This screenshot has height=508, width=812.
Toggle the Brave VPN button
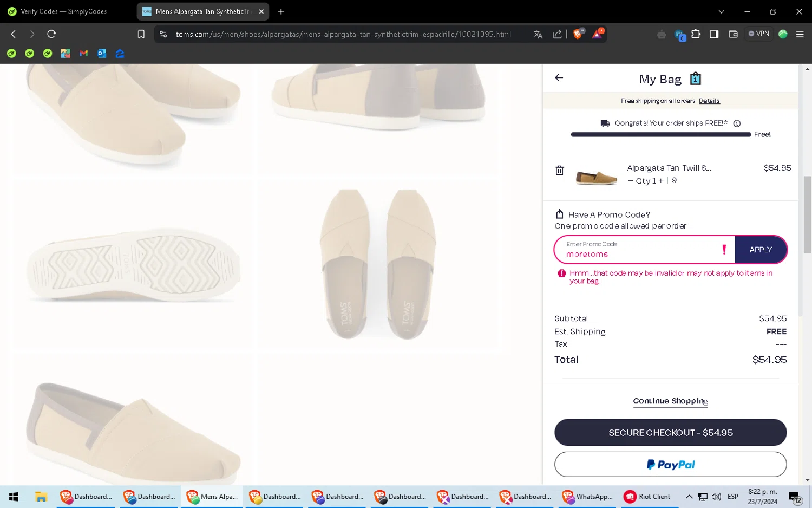pos(759,34)
